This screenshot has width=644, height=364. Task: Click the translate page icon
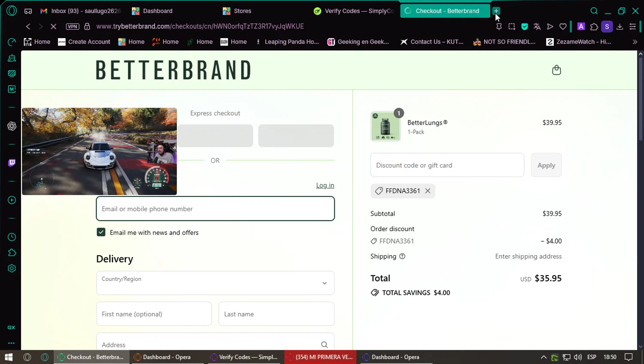pyautogui.click(x=537, y=27)
